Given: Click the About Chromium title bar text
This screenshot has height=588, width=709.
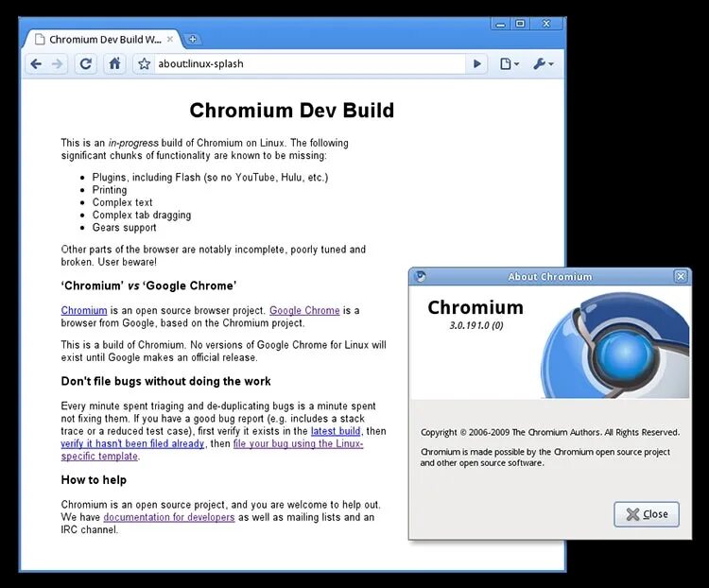Looking at the screenshot, I should tap(550, 276).
